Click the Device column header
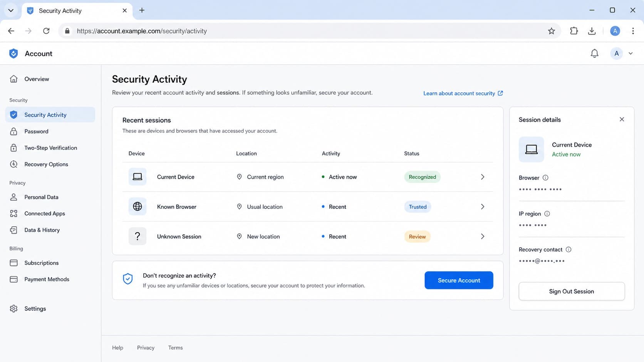The height and width of the screenshot is (362, 644). click(x=136, y=153)
